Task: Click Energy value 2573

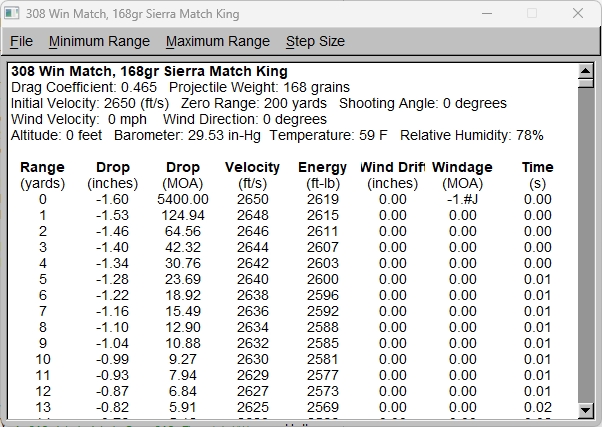Action: point(322,391)
